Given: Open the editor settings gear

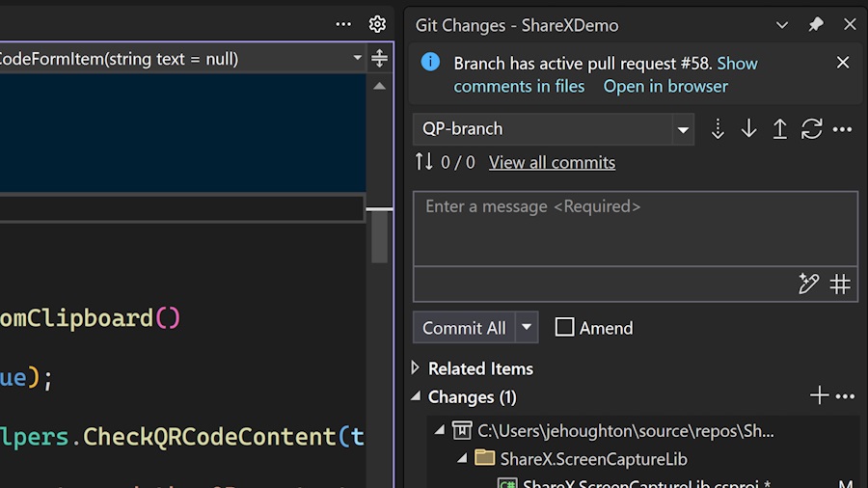Looking at the screenshot, I should pyautogui.click(x=377, y=25).
